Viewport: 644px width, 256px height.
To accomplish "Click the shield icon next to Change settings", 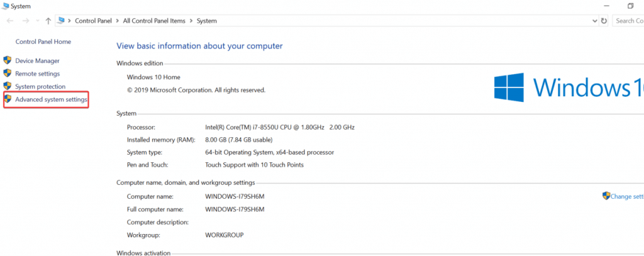I will click(606, 196).
